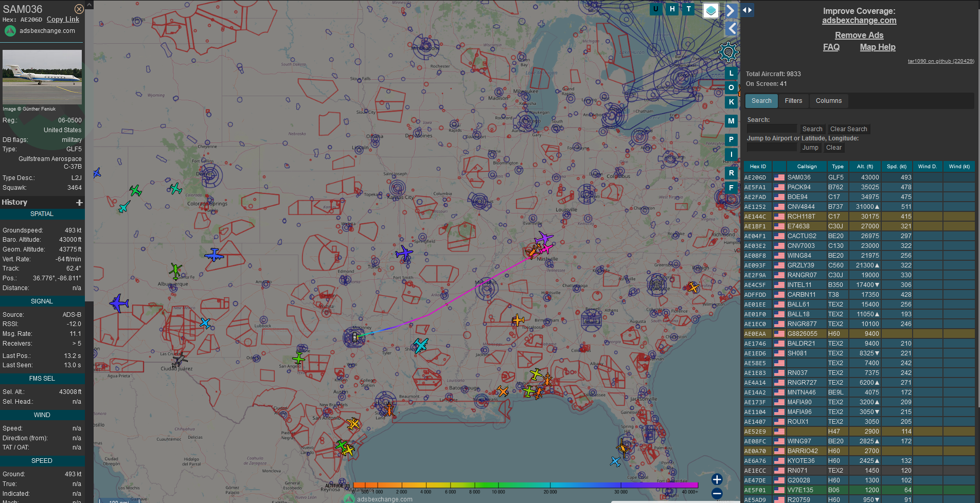Screen dimensions: 980x503
Task: Click the orange aircraft icon near Birmingham
Action: click(x=518, y=320)
